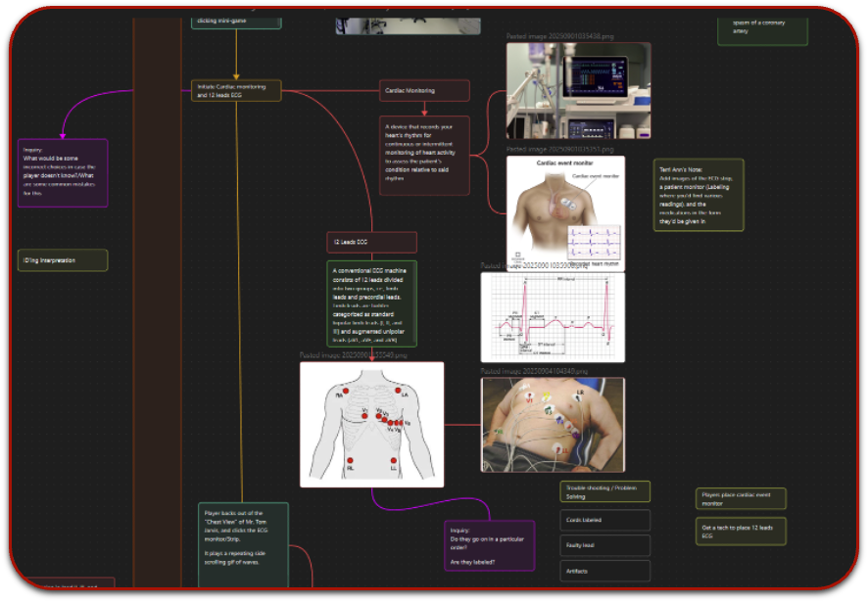Select the Cardiac event monitor illustration

(x=565, y=213)
